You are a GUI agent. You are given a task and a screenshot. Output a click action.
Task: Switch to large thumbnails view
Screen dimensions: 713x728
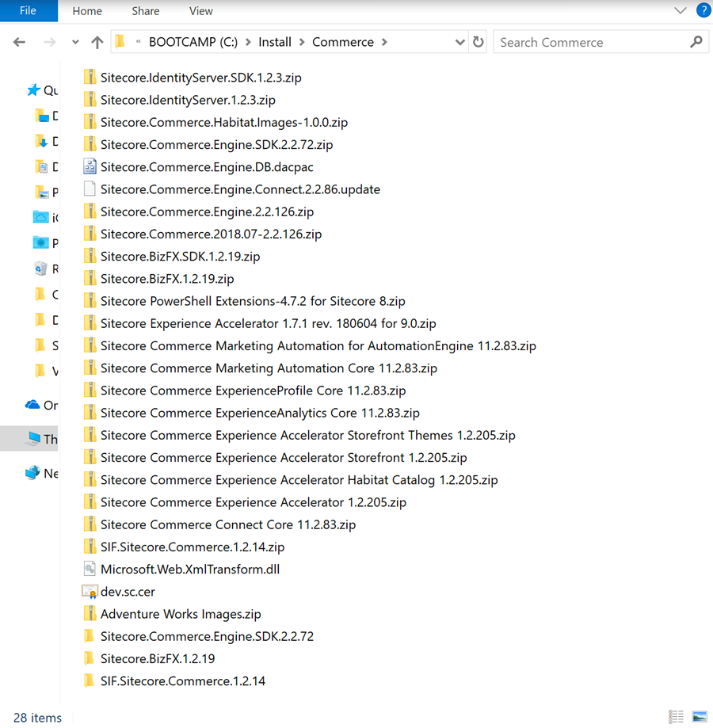[x=700, y=716]
